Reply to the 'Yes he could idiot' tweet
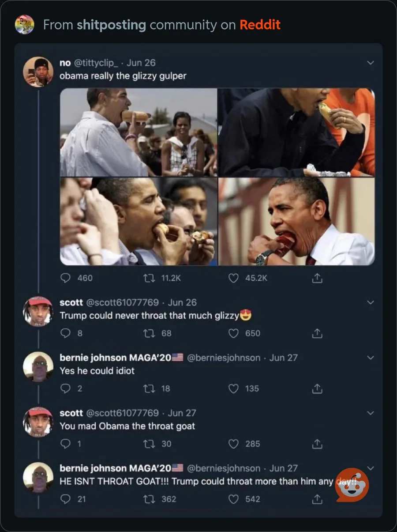397x532 pixels. 65,389
